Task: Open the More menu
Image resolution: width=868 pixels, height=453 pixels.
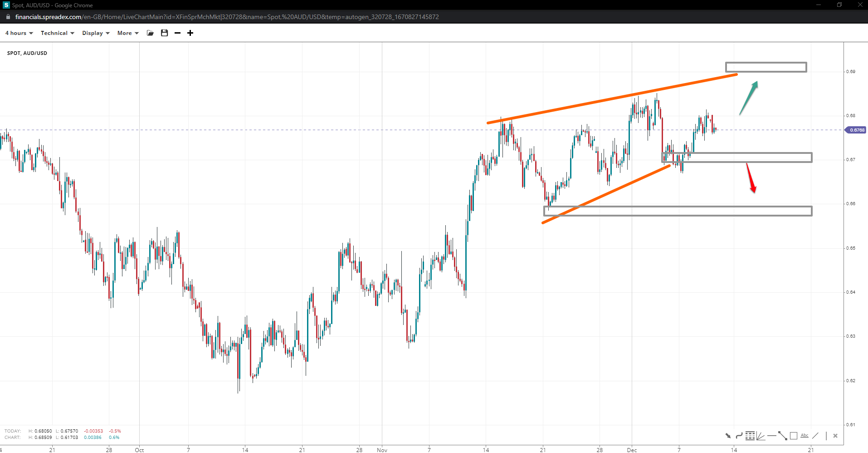Action: click(127, 33)
